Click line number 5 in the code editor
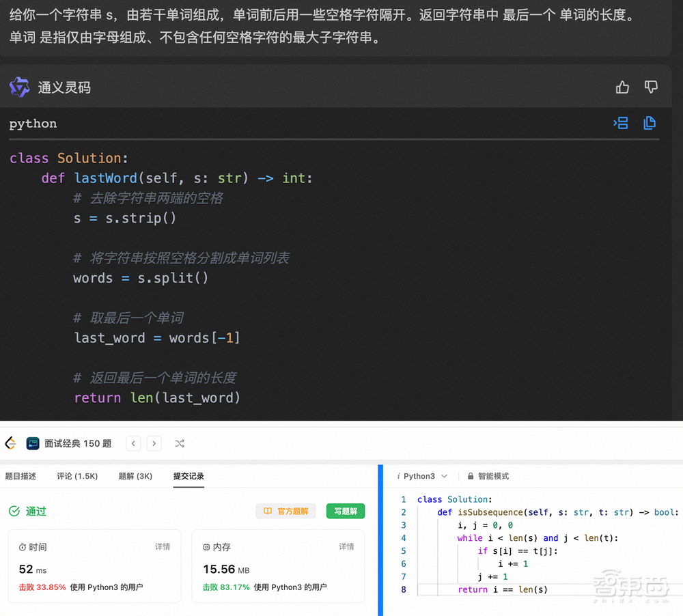This screenshot has height=616, width=683. click(x=404, y=550)
